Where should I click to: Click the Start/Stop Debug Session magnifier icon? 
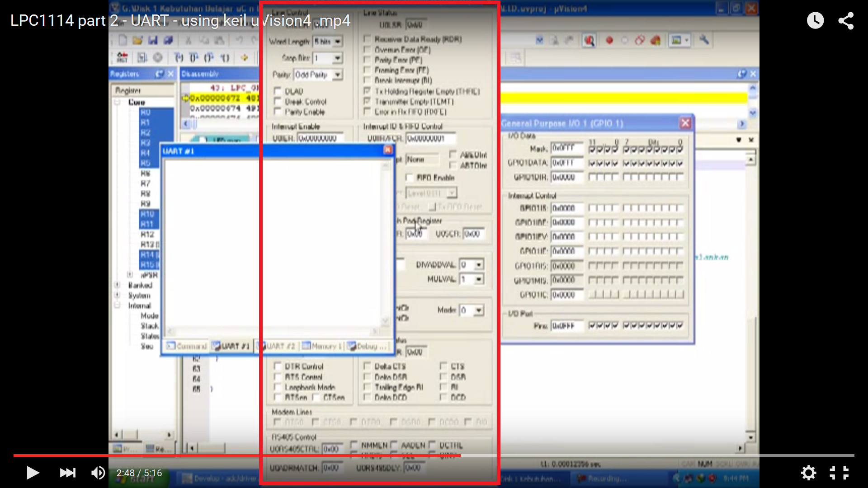tap(589, 41)
